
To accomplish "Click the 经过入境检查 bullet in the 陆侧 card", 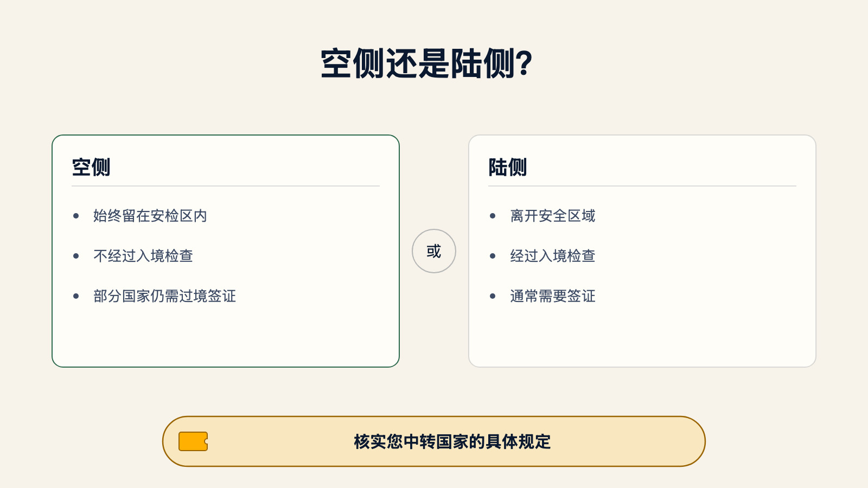I will (552, 256).
